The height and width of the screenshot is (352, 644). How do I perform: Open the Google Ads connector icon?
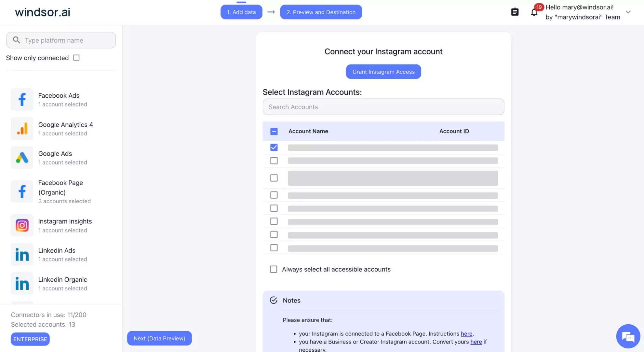coord(22,158)
